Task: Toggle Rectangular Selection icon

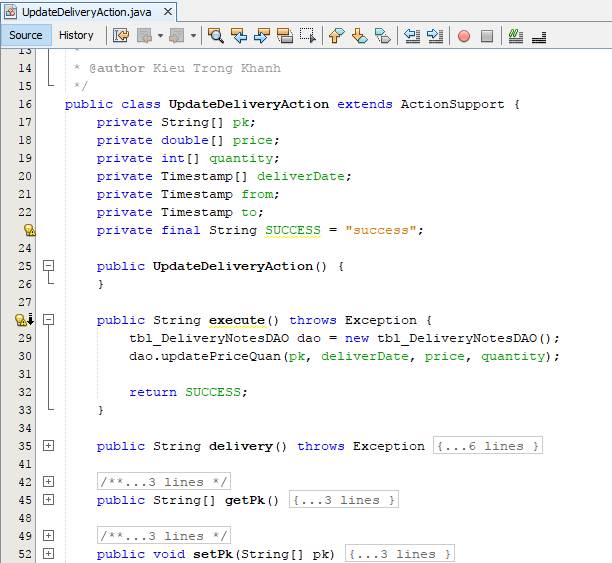Action: coord(308,36)
